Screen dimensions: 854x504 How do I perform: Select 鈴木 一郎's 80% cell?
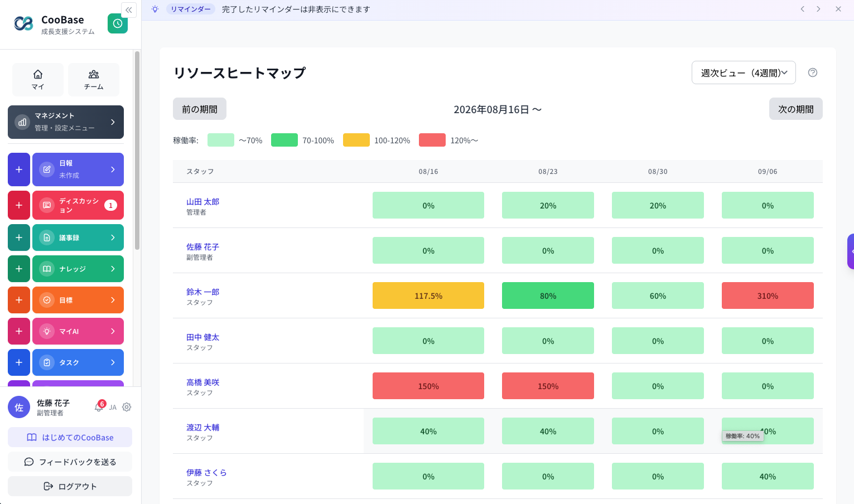[548, 295]
